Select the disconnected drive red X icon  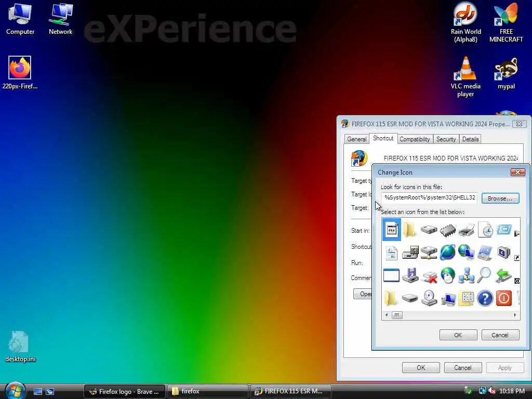(429, 276)
